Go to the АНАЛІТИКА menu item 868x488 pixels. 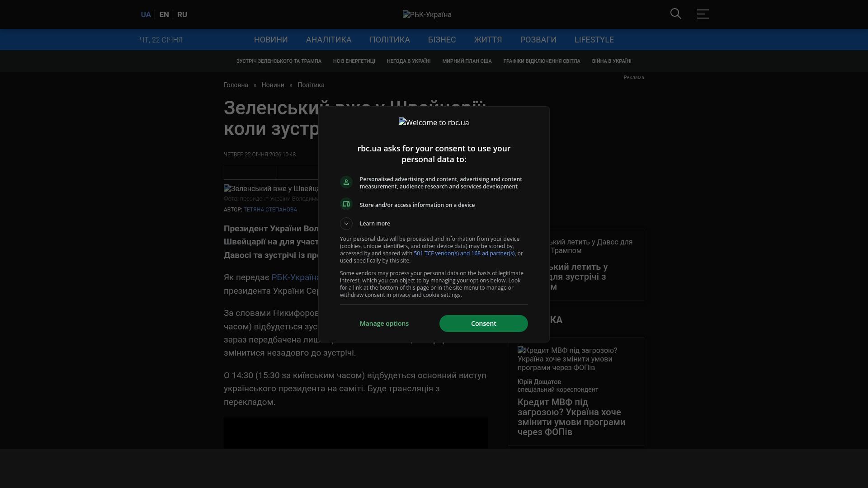click(329, 40)
